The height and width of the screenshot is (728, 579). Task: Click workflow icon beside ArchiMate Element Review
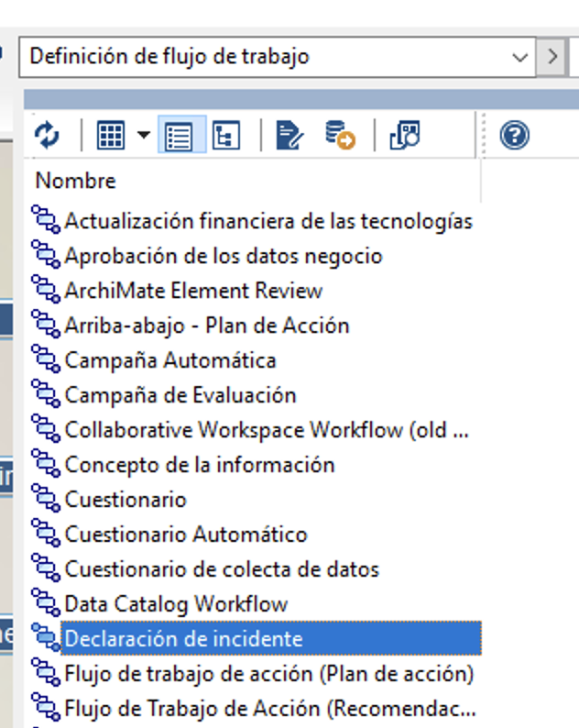(46, 290)
